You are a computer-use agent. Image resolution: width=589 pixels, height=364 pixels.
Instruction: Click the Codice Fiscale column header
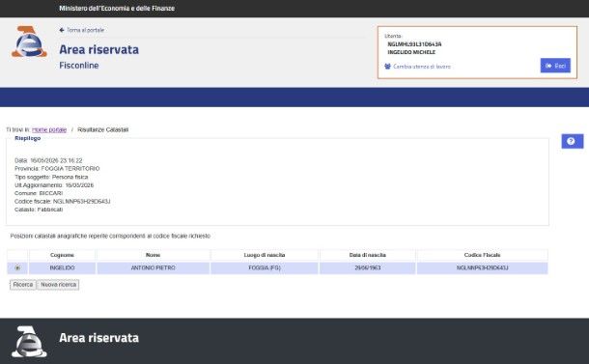483,255
